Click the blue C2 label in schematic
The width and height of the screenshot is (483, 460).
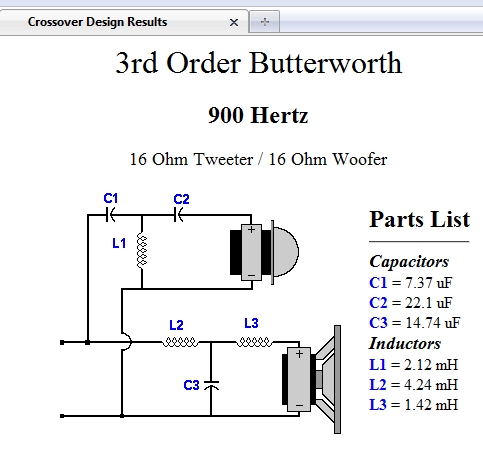[x=181, y=199]
